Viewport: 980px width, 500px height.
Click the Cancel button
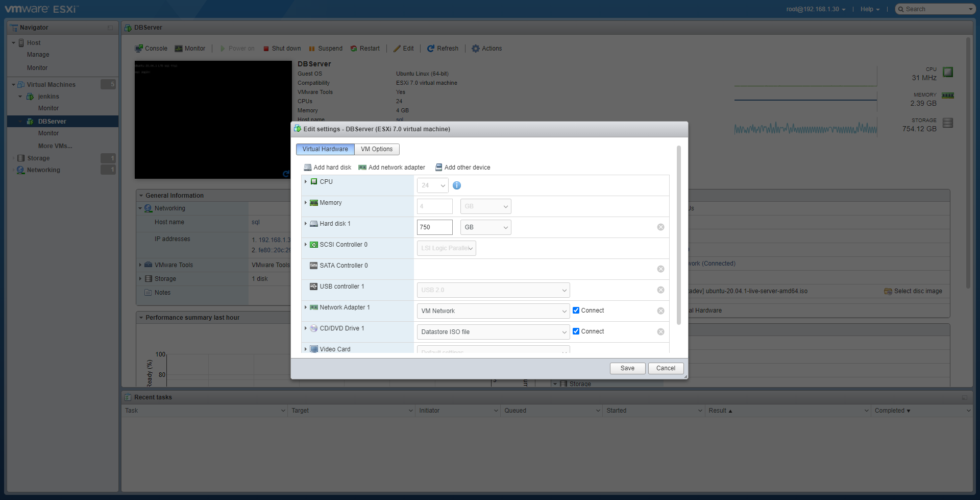tap(666, 368)
